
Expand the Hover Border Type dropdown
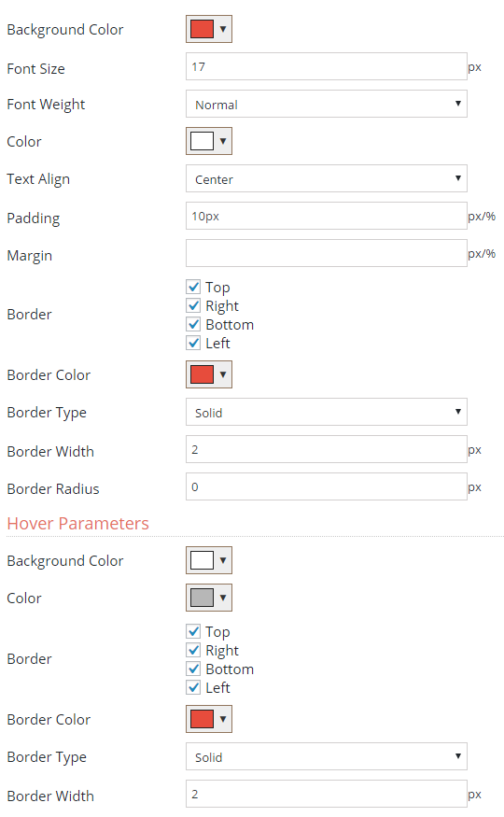pyautogui.click(x=327, y=756)
